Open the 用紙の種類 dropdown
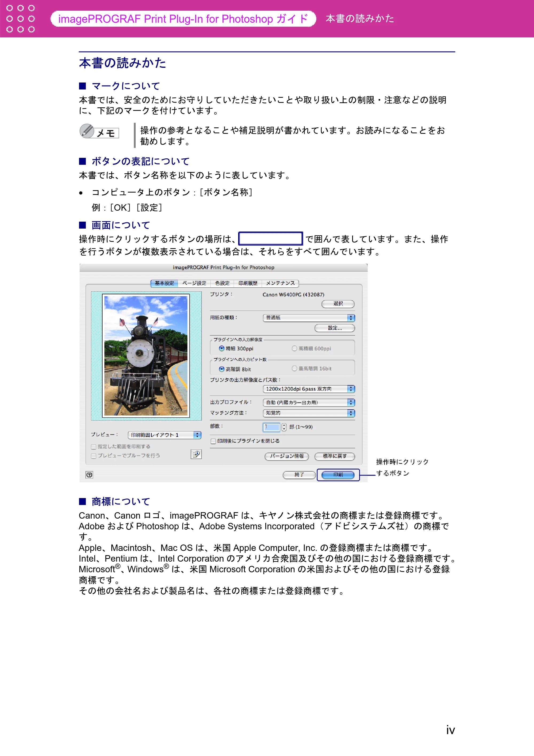 (x=309, y=318)
